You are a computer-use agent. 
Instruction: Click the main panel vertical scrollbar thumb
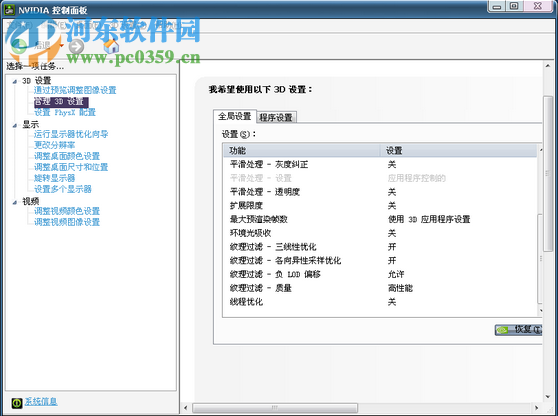(x=548, y=174)
